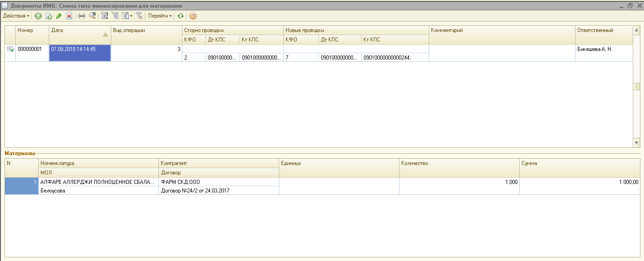
Task: Click the red X deletion mark icon
Action: (69, 16)
